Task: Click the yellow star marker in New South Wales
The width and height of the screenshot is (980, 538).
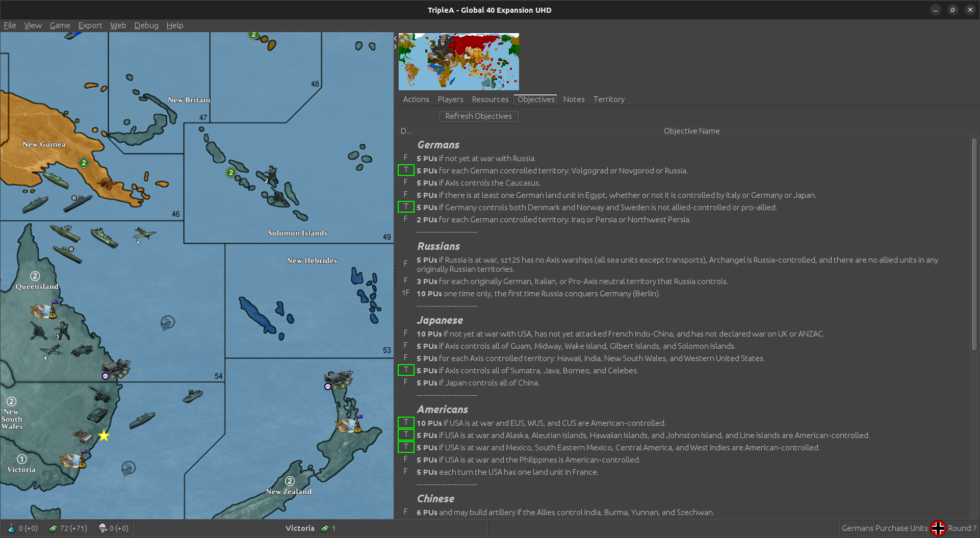Action: point(104,435)
